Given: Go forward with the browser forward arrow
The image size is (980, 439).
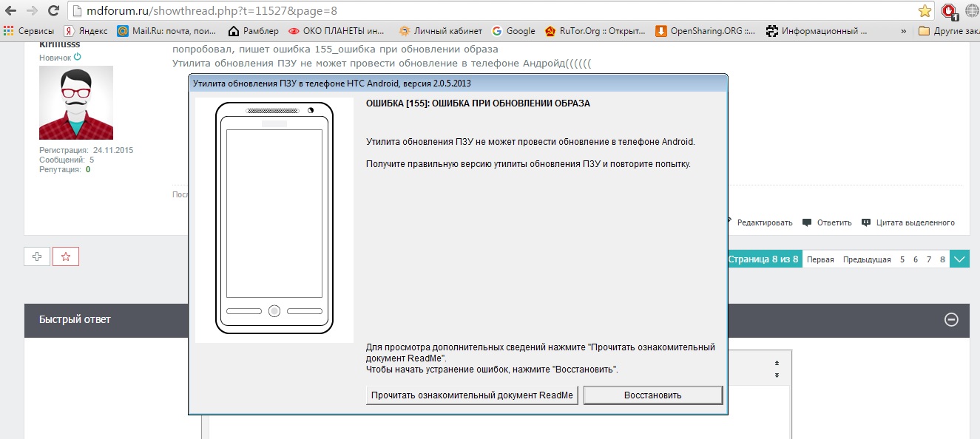Looking at the screenshot, I should click(x=32, y=11).
